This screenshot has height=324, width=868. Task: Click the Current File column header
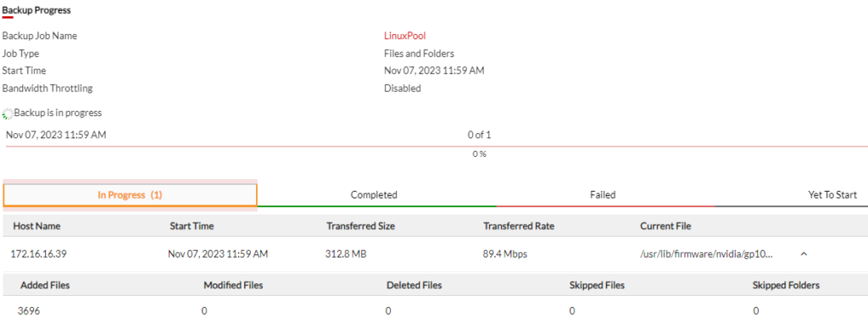665,226
